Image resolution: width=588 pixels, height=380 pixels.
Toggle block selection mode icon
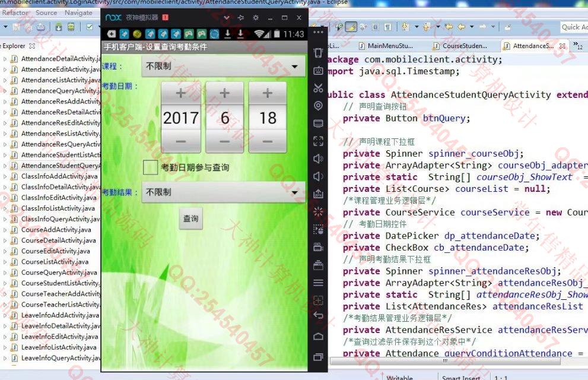click(x=376, y=27)
